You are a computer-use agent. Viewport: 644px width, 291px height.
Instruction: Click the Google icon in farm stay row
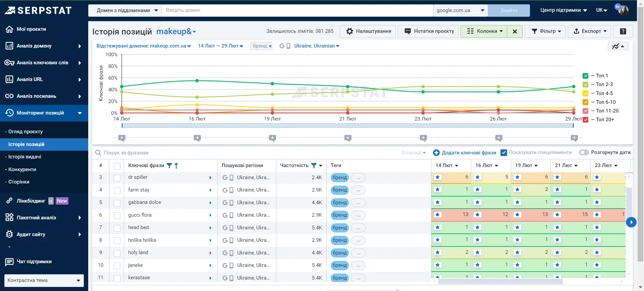pyautogui.click(x=225, y=190)
